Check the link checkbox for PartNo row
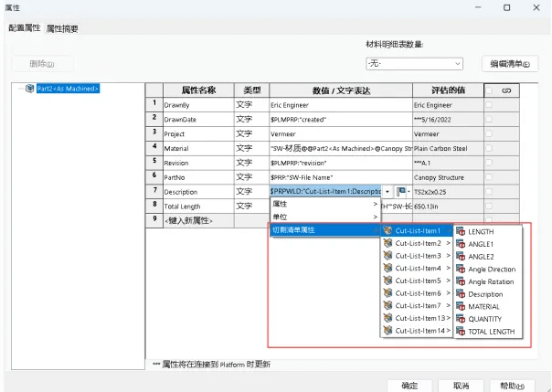 pos(489,177)
